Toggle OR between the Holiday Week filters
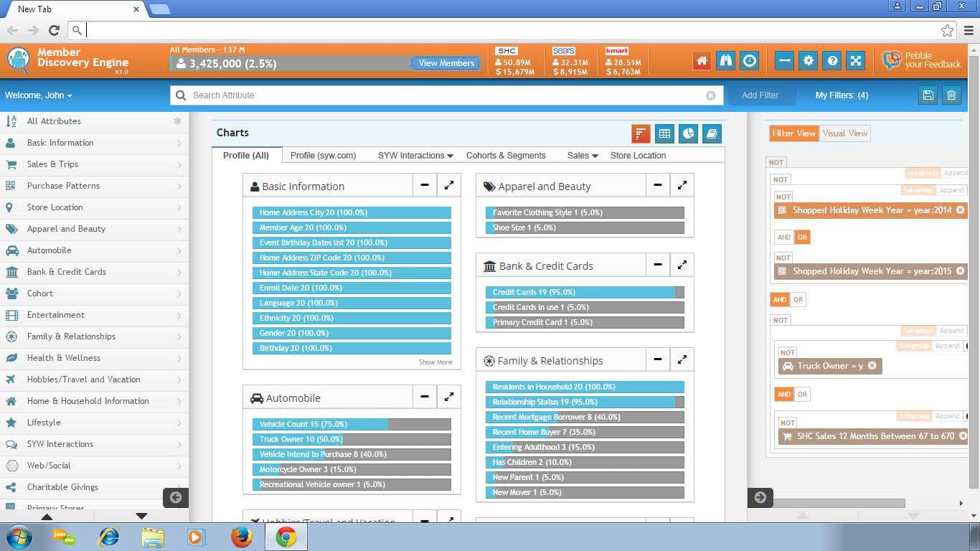Screen dimensions: 980x551 coord(801,237)
